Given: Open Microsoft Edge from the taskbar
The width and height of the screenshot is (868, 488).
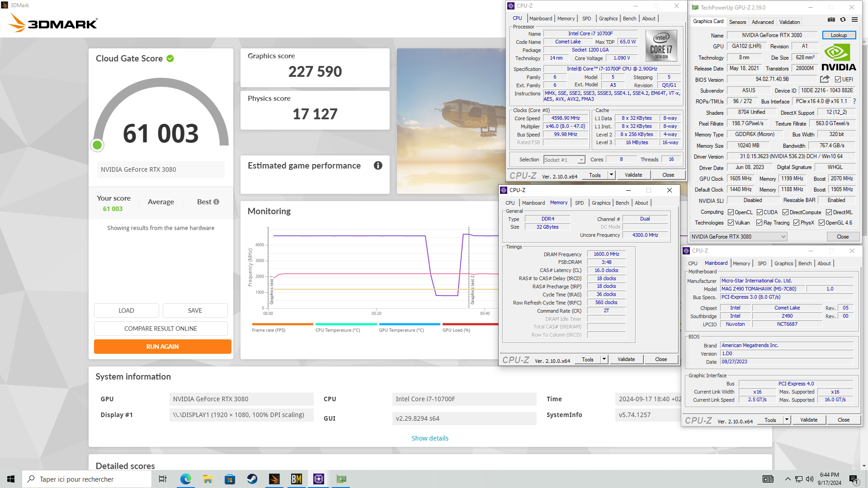Looking at the screenshot, I should click(x=185, y=479).
